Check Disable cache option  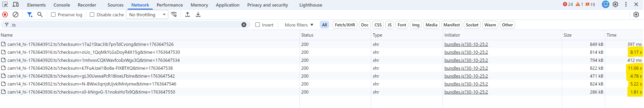92,15
